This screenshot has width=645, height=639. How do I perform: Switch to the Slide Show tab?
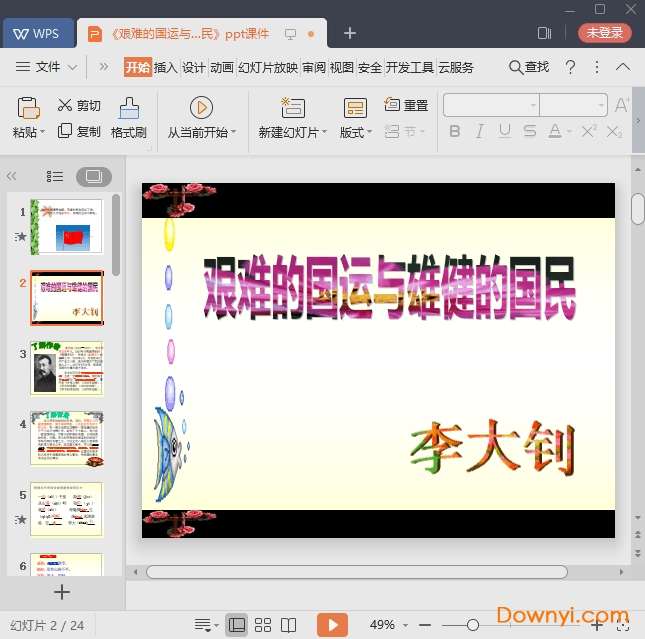268,67
